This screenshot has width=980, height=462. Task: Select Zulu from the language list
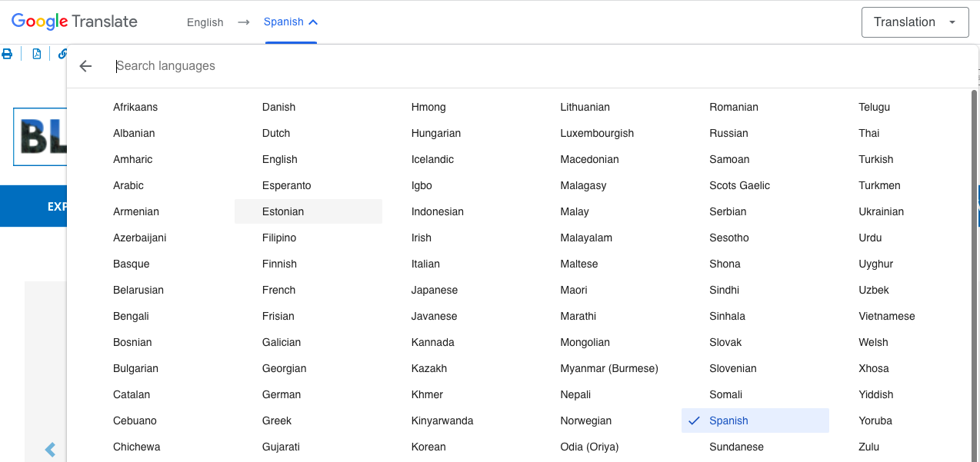(868, 447)
